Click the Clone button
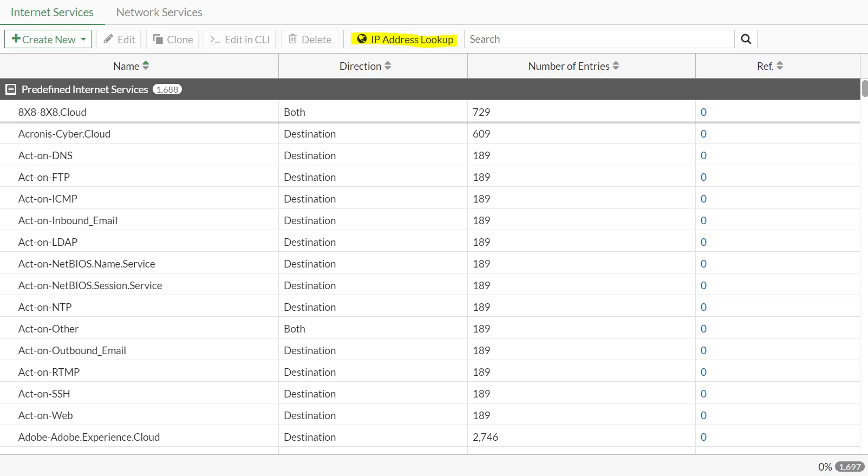 click(x=173, y=39)
